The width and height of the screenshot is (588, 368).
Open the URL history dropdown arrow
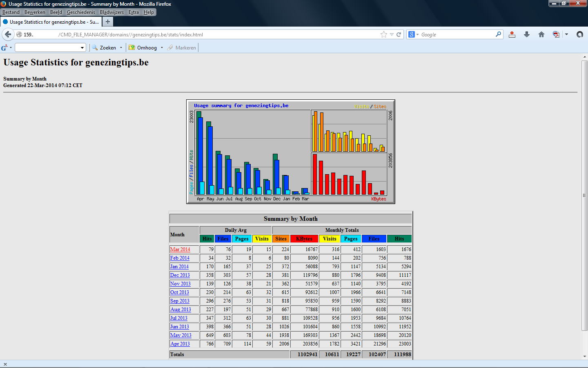(392, 34)
